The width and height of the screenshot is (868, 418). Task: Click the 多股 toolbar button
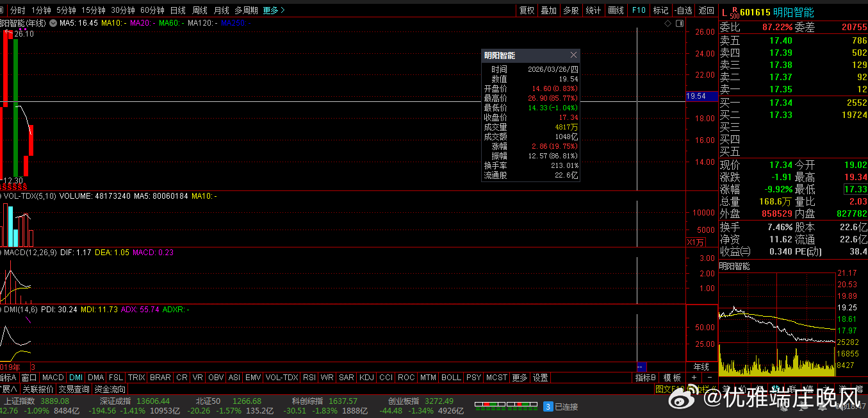tap(571, 10)
